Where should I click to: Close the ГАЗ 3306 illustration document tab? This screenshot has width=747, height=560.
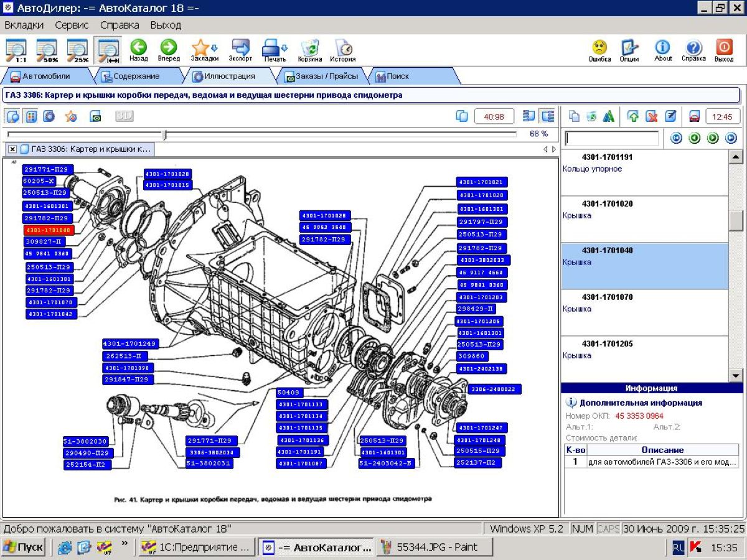[12, 149]
